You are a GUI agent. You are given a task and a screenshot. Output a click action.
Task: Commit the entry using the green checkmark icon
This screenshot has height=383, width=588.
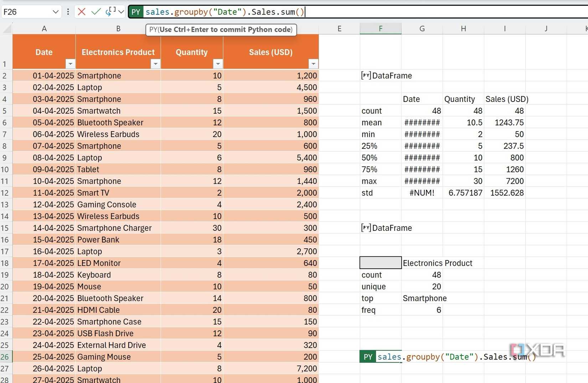pos(95,12)
